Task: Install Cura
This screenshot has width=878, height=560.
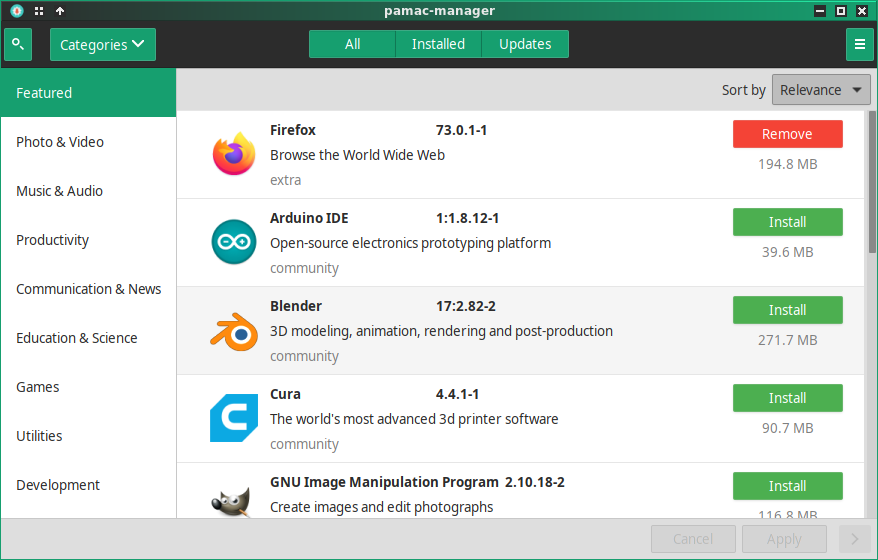Action: click(x=787, y=398)
